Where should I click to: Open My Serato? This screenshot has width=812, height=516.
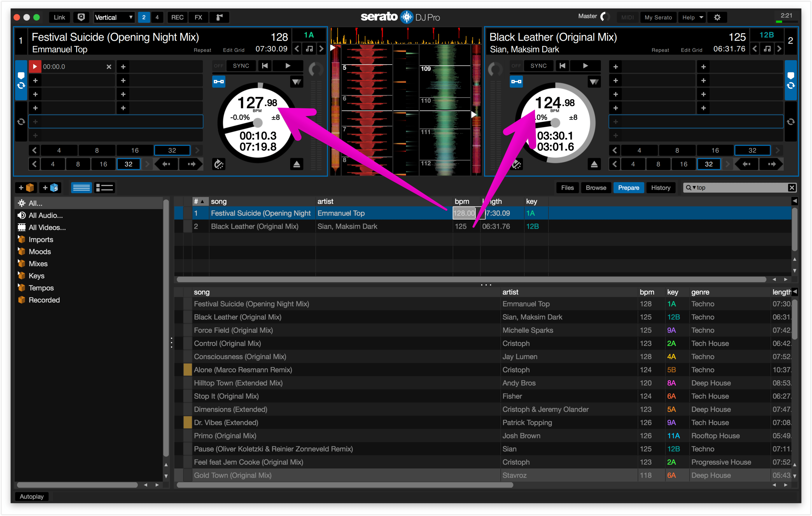tap(658, 17)
